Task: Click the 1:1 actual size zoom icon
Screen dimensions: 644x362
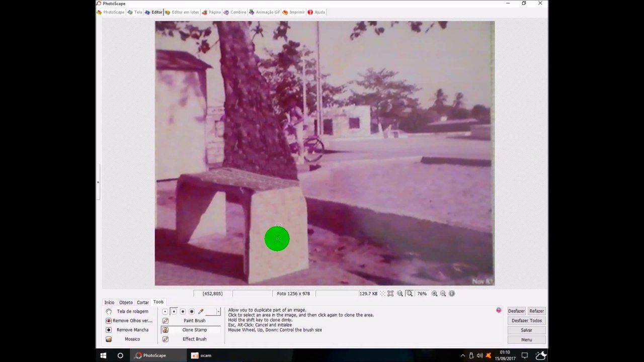Action: pyautogui.click(x=400, y=294)
